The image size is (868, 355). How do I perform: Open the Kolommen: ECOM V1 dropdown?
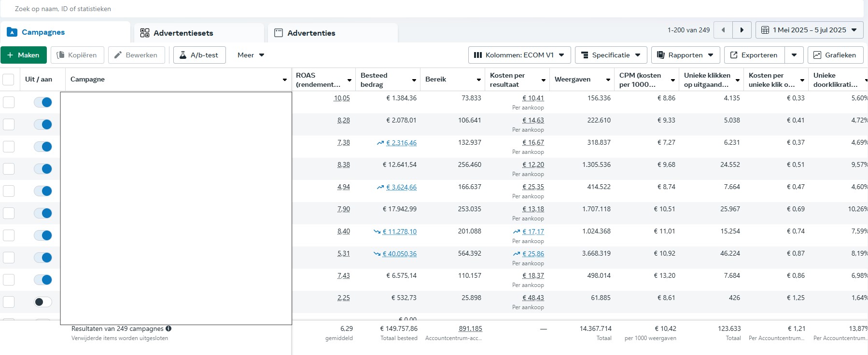coord(519,55)
